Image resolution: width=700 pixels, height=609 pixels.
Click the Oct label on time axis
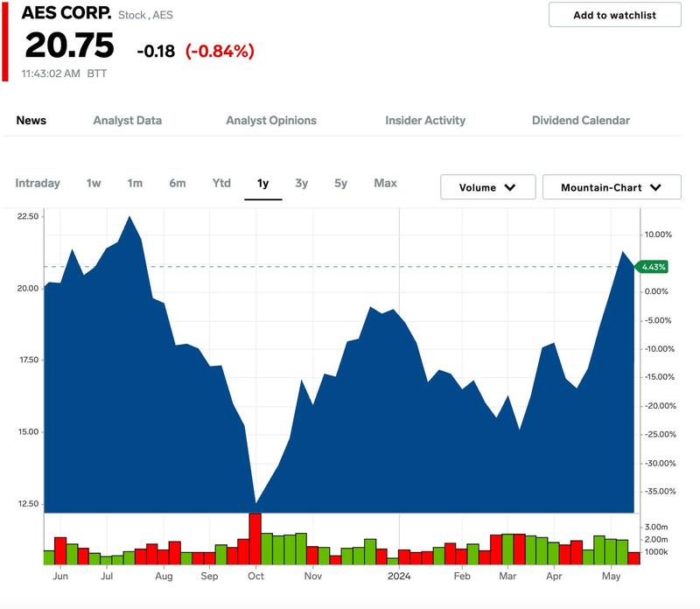255,576
